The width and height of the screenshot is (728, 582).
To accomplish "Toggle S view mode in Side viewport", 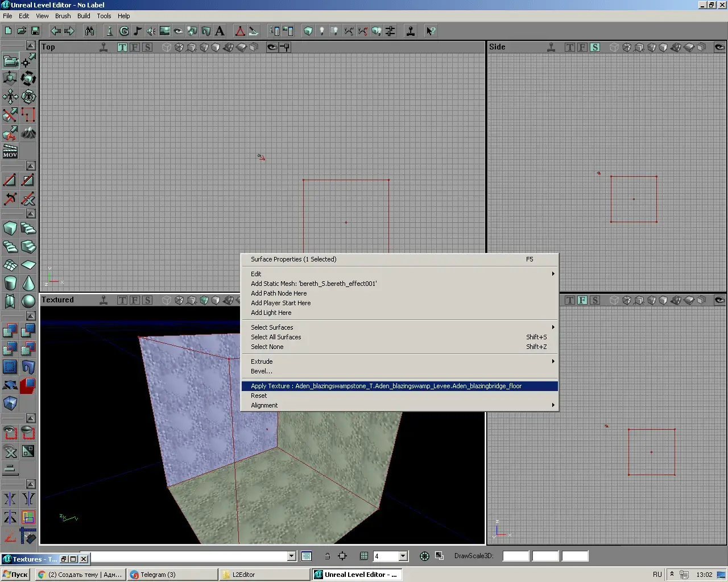I will pos(595,47).
